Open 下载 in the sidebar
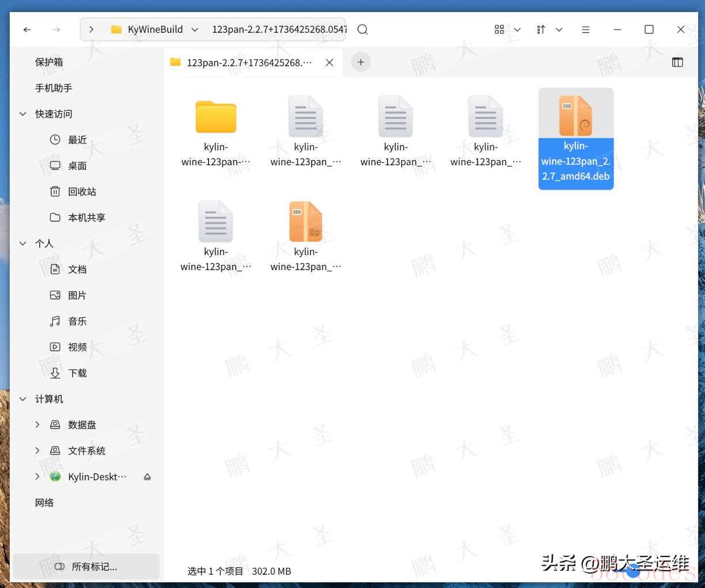The image size is (705, 588). click(77, 373)
